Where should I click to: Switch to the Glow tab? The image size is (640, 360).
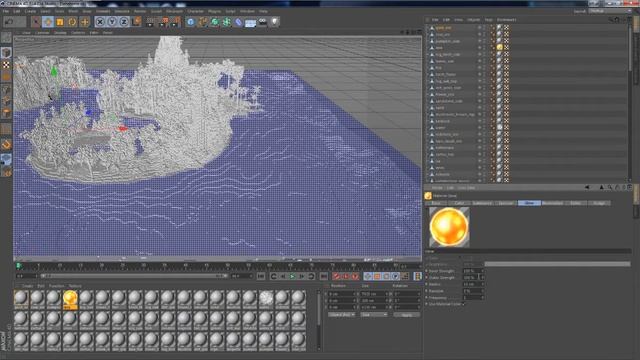[x=529, y=203]
